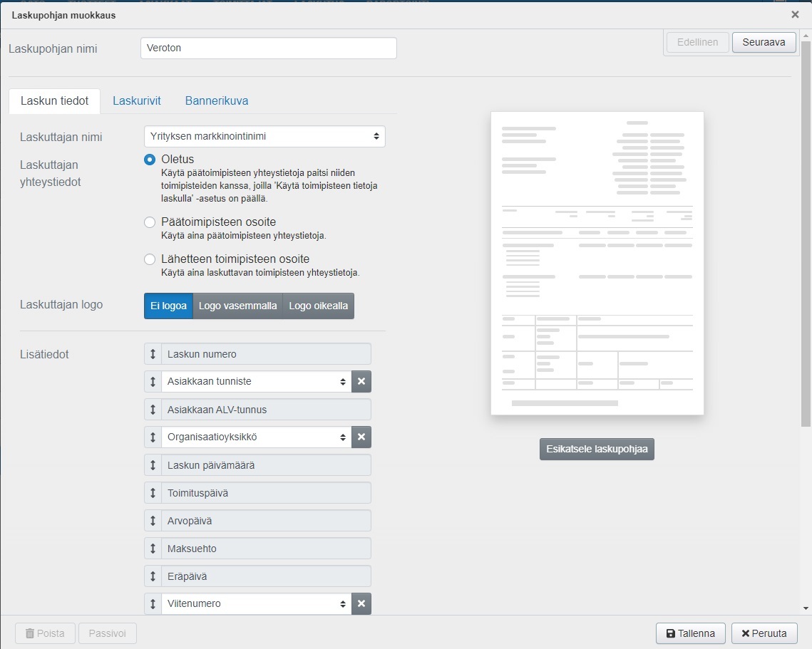
Task: Remove the Asiakkaan tunniste field
Action: 361,381
